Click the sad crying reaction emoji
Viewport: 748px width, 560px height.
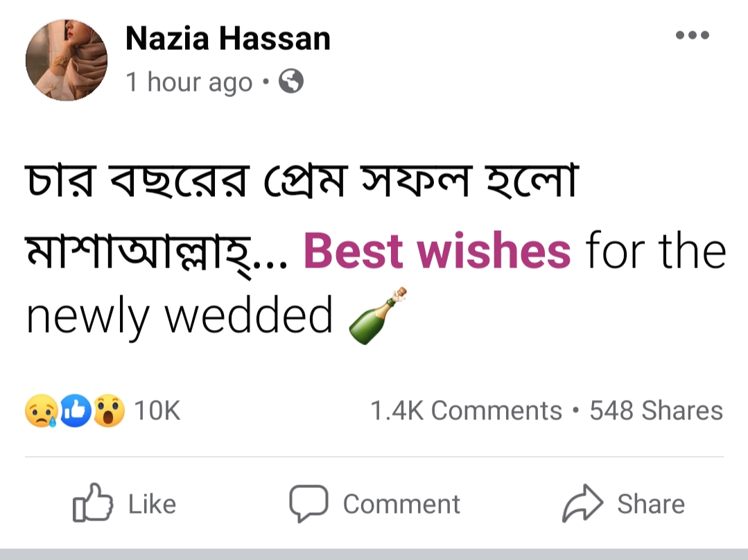tap(40, 411)
